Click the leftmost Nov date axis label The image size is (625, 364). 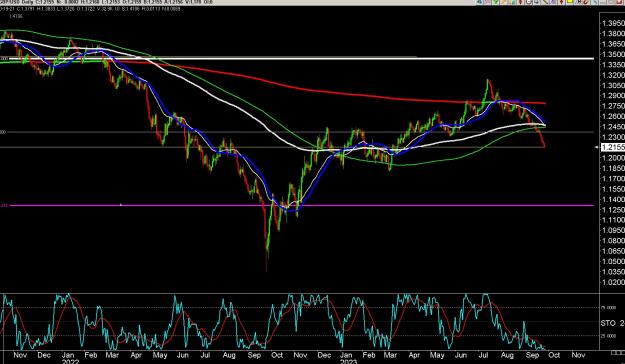tap(20, 355)
